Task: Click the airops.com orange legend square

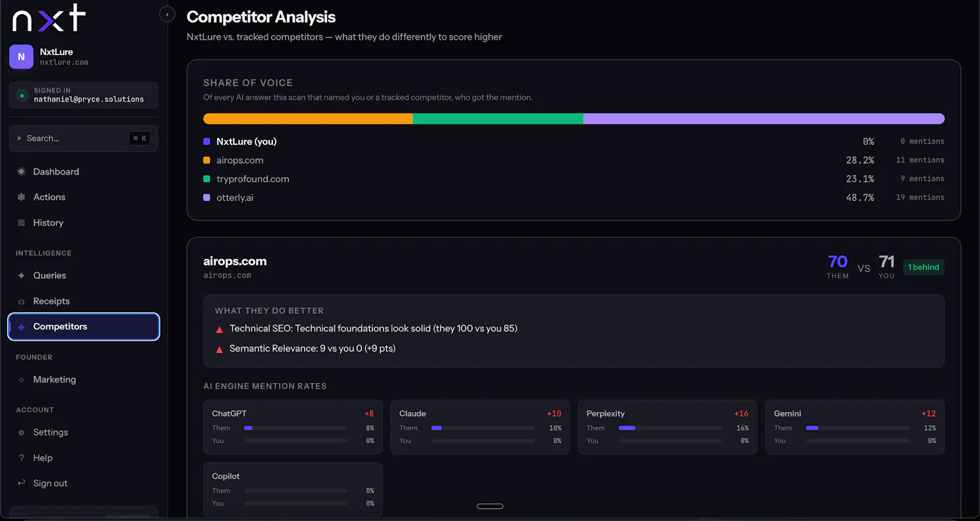Action: pos(207,161)
